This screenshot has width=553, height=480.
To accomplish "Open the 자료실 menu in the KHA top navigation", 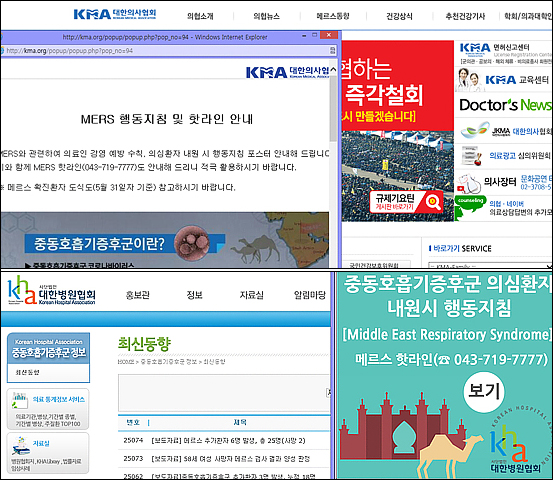I will 251,295.
